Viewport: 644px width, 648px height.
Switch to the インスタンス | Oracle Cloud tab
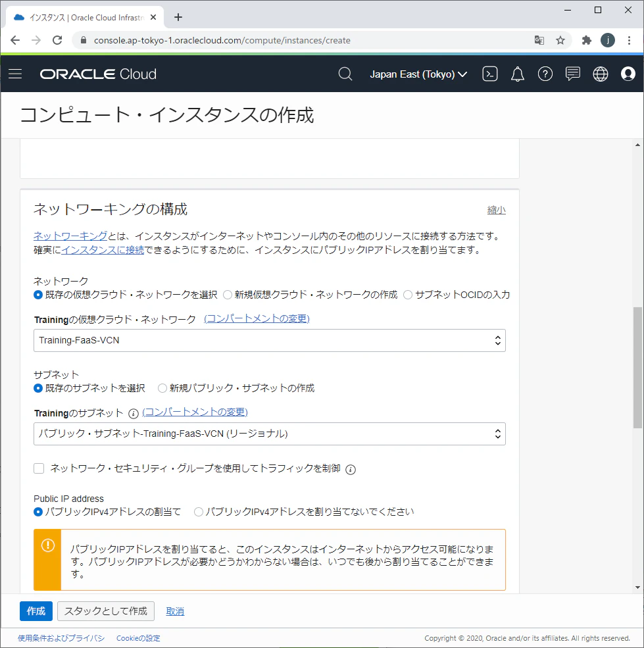pos(85,17)
